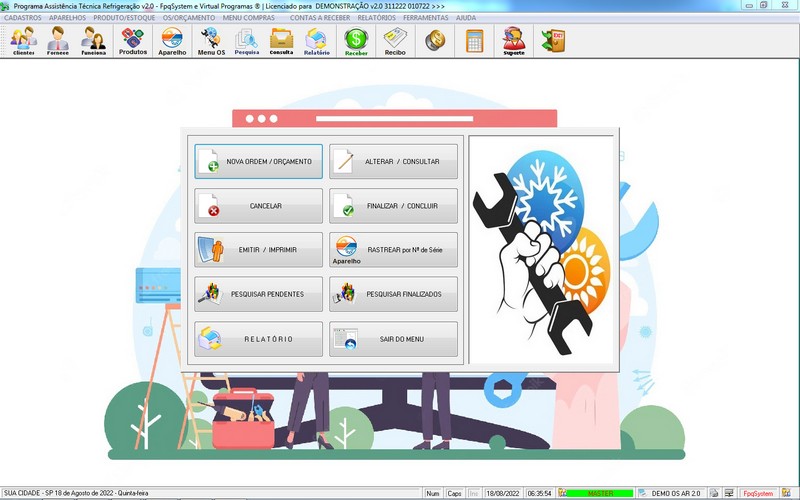The height and width of the screenshot is (500, 800).
Task: Open the Pesquisa search icon
Action: point(246,41)
